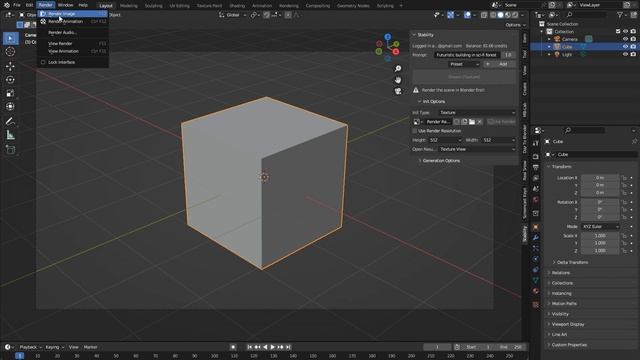This screenshot has width=640, height=360.
Task: Switch to the Modeling workspace tab
Action: pyautogui.click(x=129, y=6)
